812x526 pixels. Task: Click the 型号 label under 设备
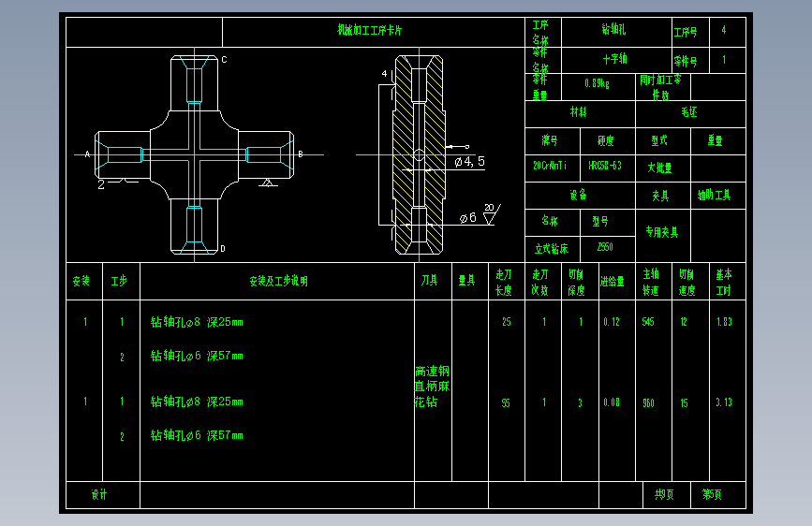click(x=600, y=222)
